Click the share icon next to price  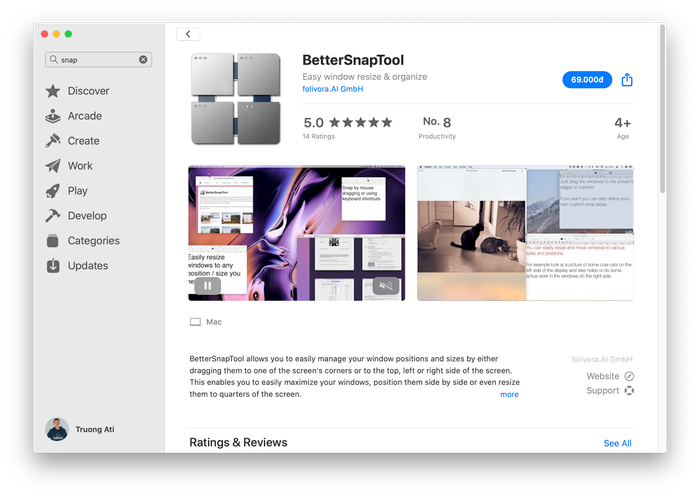[627, 80]
